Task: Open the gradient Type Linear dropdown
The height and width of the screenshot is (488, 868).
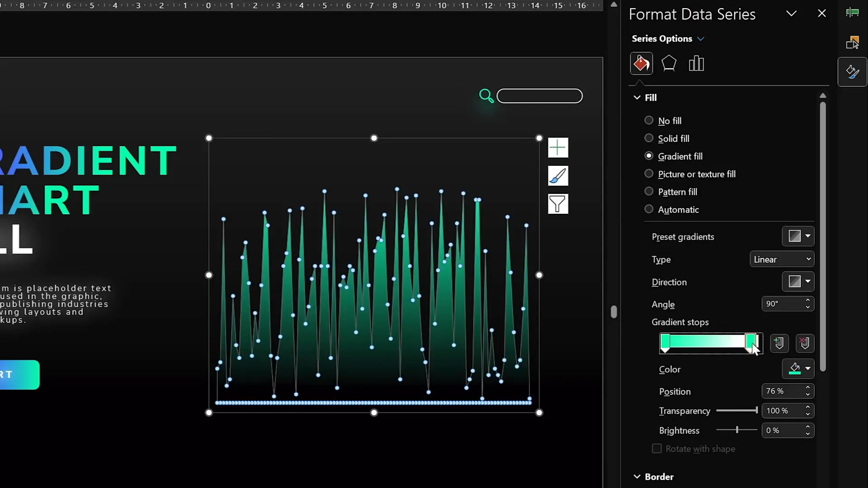Action: (782, 259)
